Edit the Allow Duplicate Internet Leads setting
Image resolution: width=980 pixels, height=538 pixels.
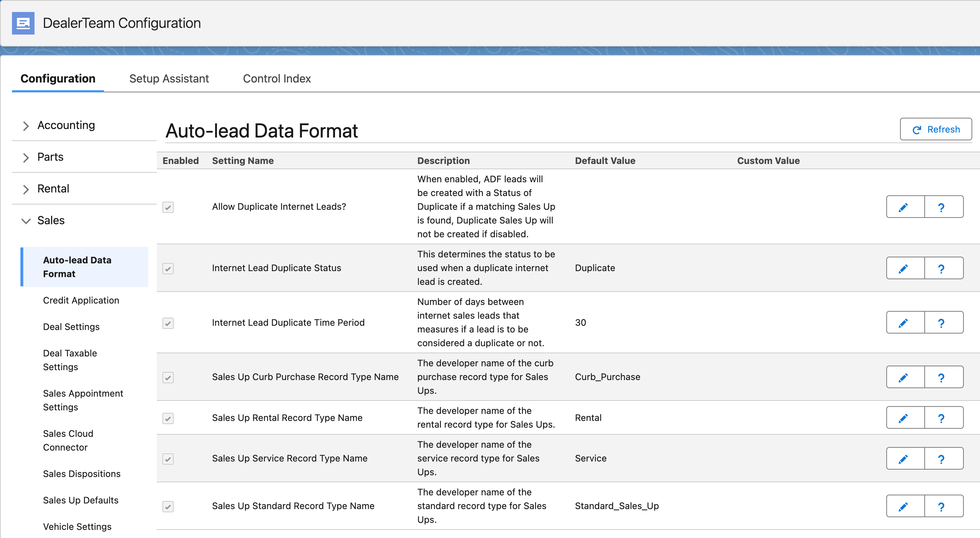tap(905, 207)
